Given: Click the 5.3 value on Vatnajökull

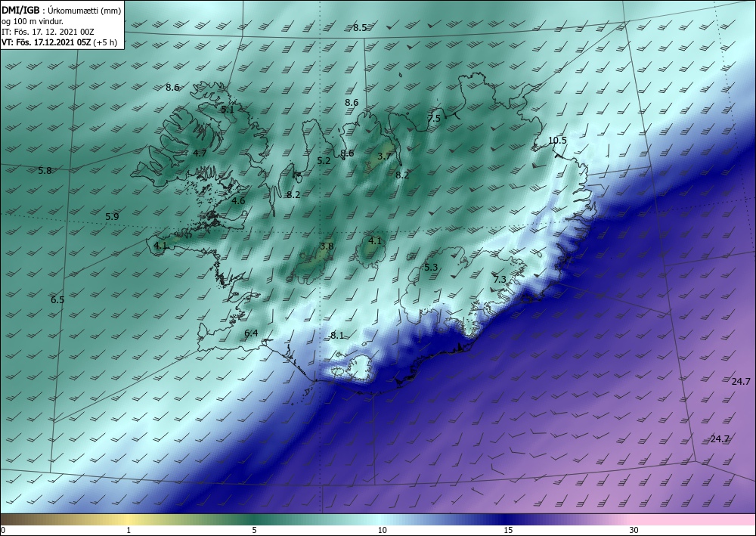Looking at the screenshot, I should [431, 267].
